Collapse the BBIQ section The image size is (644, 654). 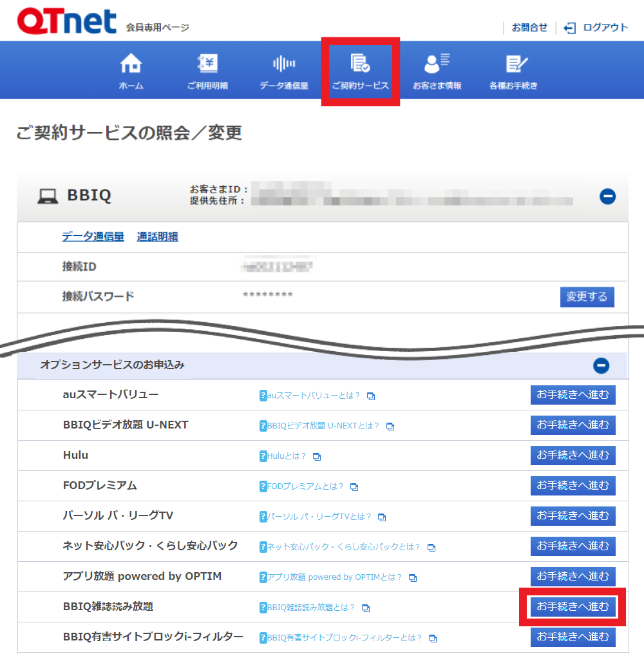(x=607, y=197)
